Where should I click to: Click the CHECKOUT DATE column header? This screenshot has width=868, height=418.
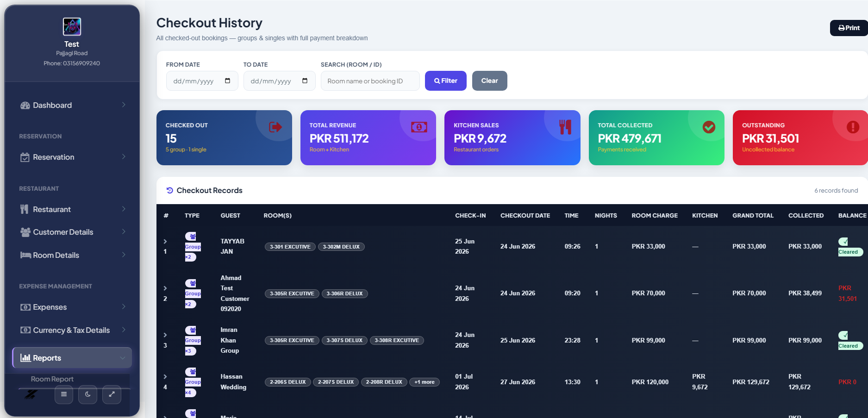pos(525,216)
